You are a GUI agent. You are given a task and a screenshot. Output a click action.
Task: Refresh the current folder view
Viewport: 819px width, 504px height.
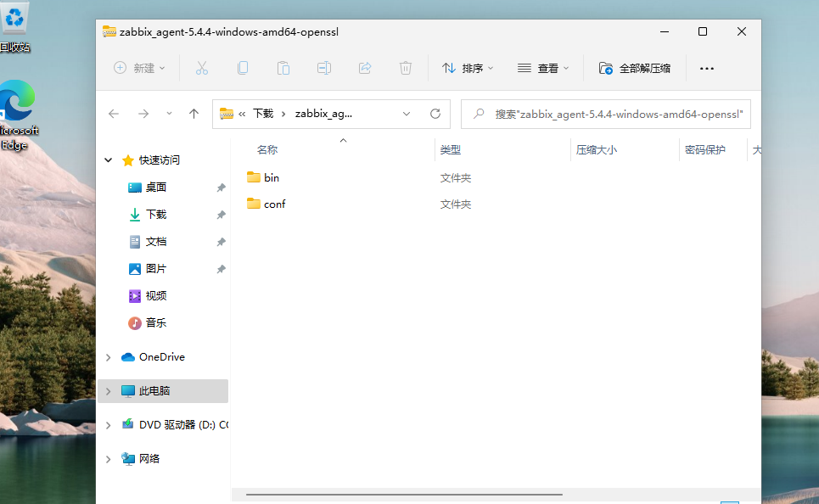point(435,114)
